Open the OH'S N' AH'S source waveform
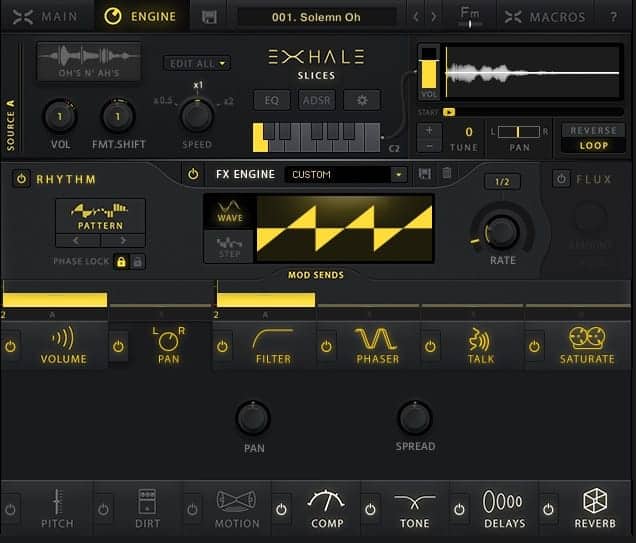The height and width of the screenshot is (543, 637). [x=89, y=62]
